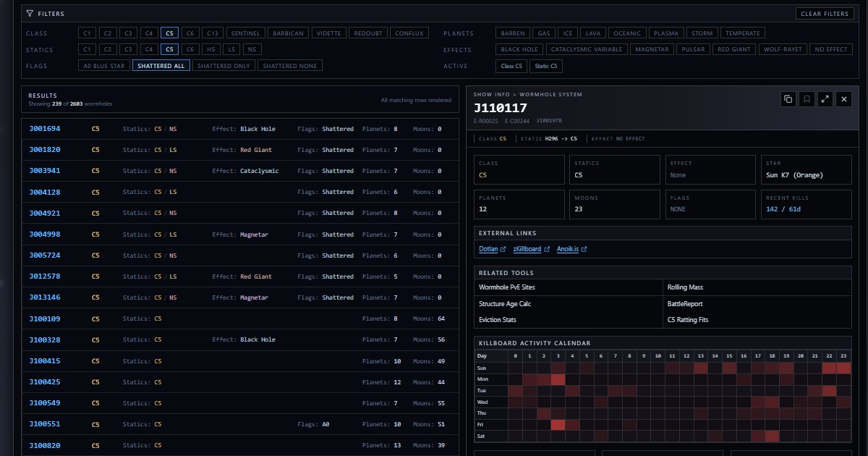Open wormhole J100109 in results
The height and width of the screenshot is (456, 868).
tap(240, 318)
